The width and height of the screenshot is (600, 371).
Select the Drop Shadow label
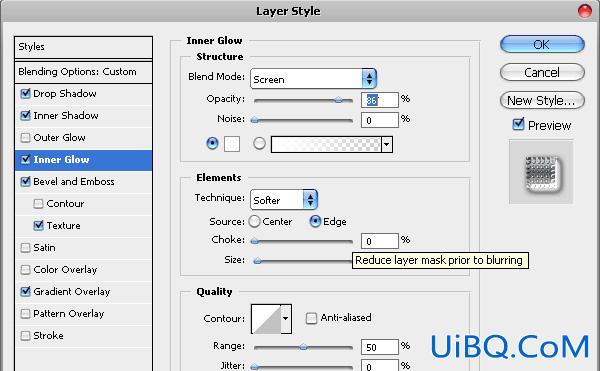click(x=65, y=94)
